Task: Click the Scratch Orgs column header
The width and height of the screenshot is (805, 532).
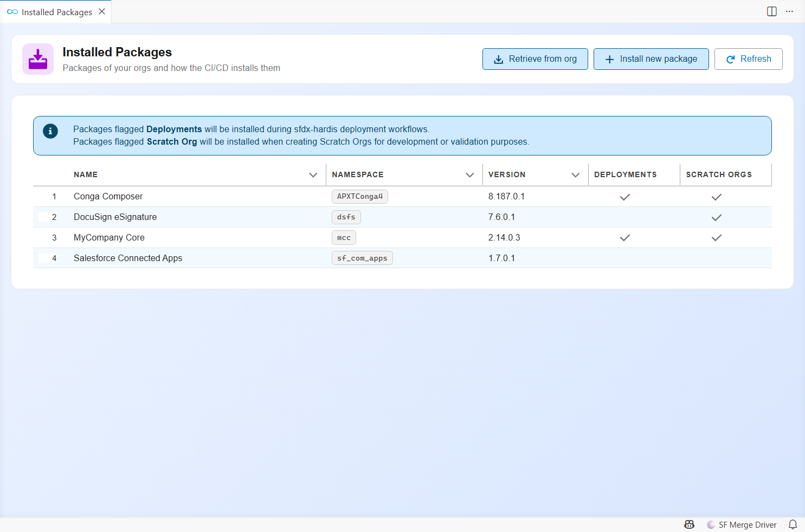Action: pyautogui.click(x=719, y=174)
